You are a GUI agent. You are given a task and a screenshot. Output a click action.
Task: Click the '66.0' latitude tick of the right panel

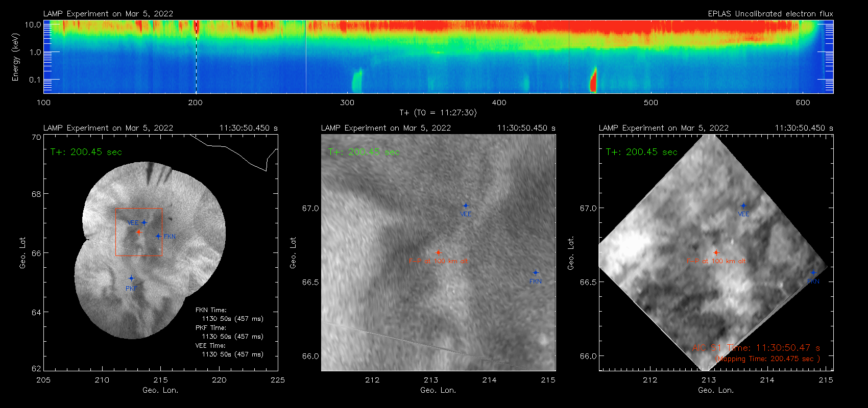(x=588, y=356)
